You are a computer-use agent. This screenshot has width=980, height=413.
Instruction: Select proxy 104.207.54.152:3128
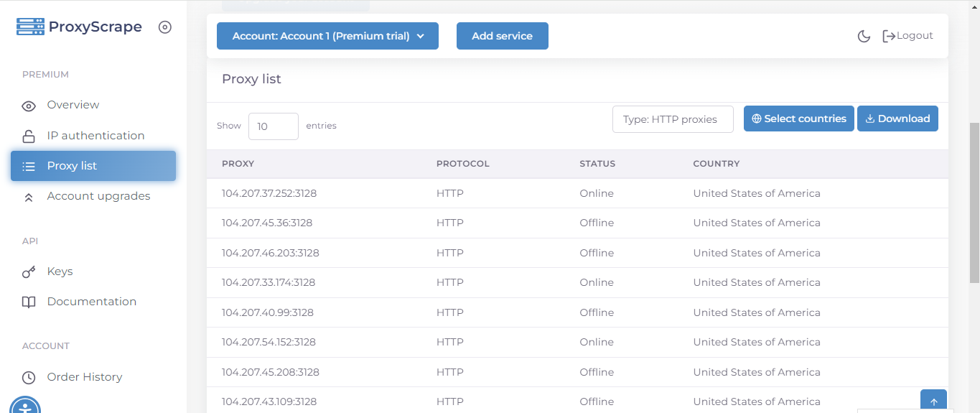269,342
